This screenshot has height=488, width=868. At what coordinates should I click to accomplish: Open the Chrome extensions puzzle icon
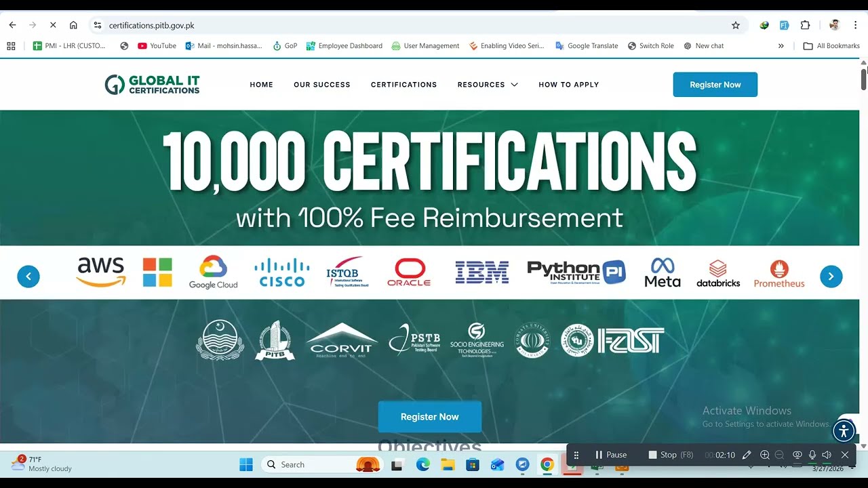805,25
